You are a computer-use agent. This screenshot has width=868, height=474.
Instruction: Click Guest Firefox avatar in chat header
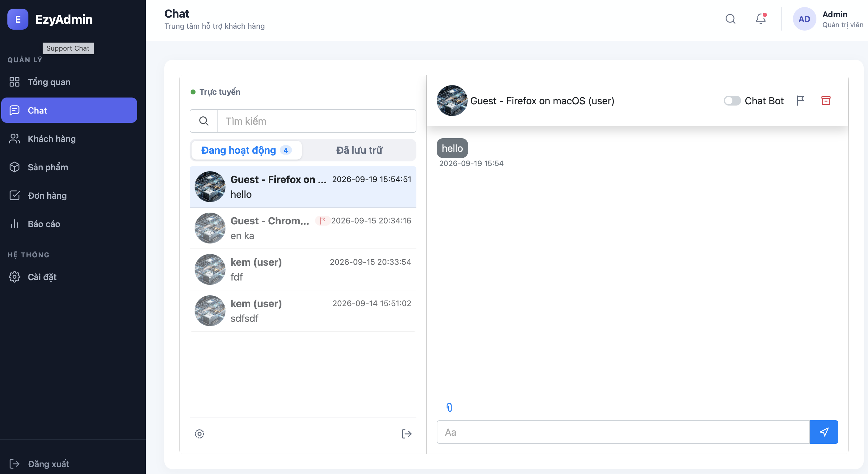click(x=452, y=101)
